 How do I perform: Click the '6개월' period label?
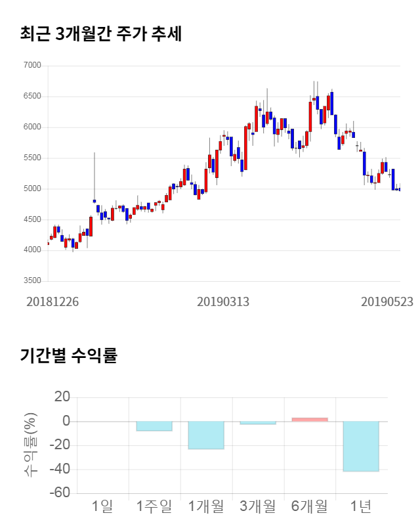(309, 506)
